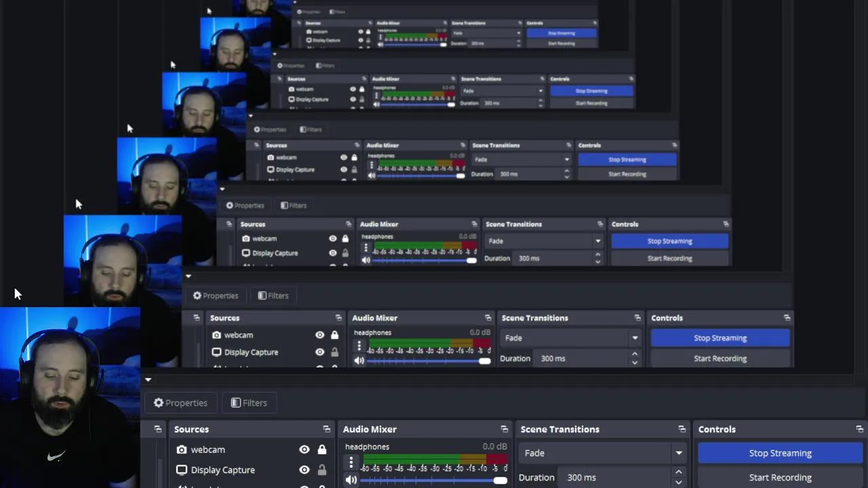Mute headphones with the speaker icon in largest mixer
This screenshot has height=488, width=868.
(351, 480)
